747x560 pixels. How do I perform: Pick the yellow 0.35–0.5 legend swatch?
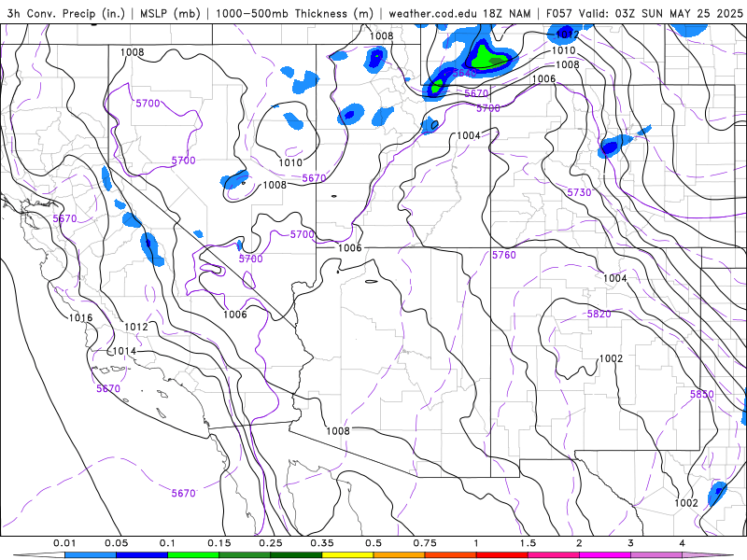pos(347,555)
